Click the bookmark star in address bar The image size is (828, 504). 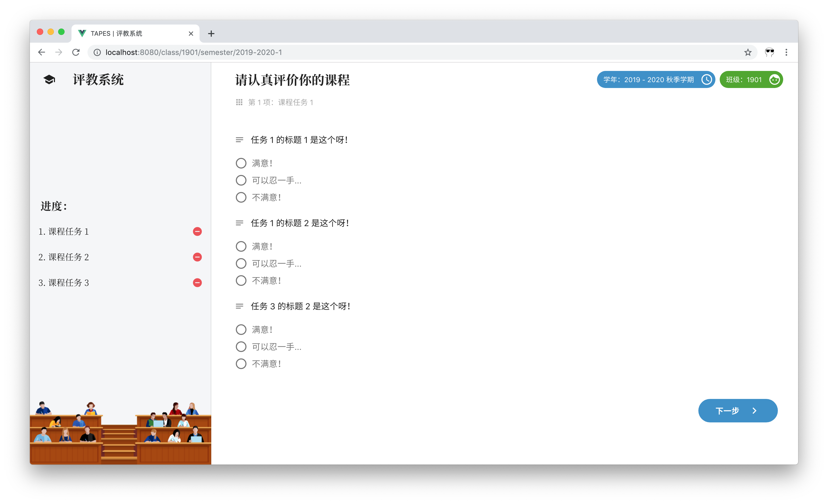(x=747, y=53)
